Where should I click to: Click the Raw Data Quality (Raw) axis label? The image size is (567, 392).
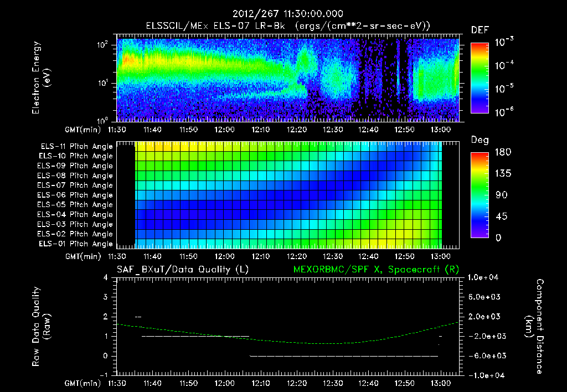[x=41, y=327]
